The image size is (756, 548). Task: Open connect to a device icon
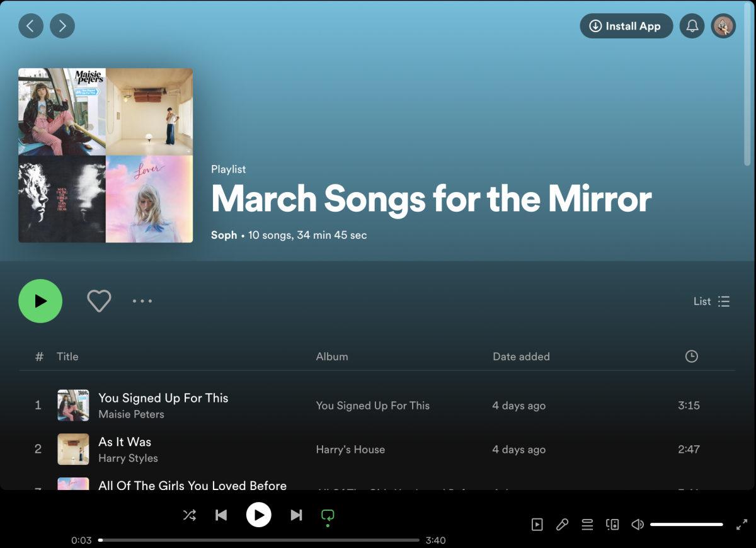click(x=612, y=524)
